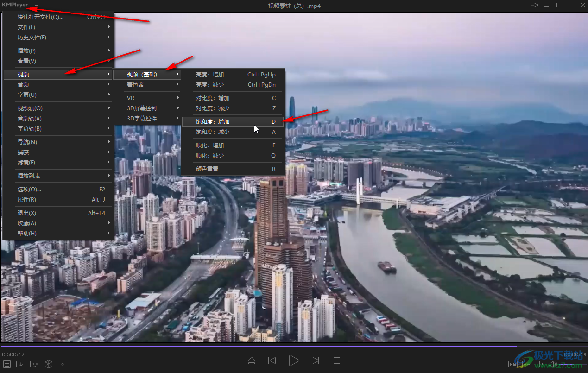Open the 查看(V) menu entry

[x=58, y=61]
